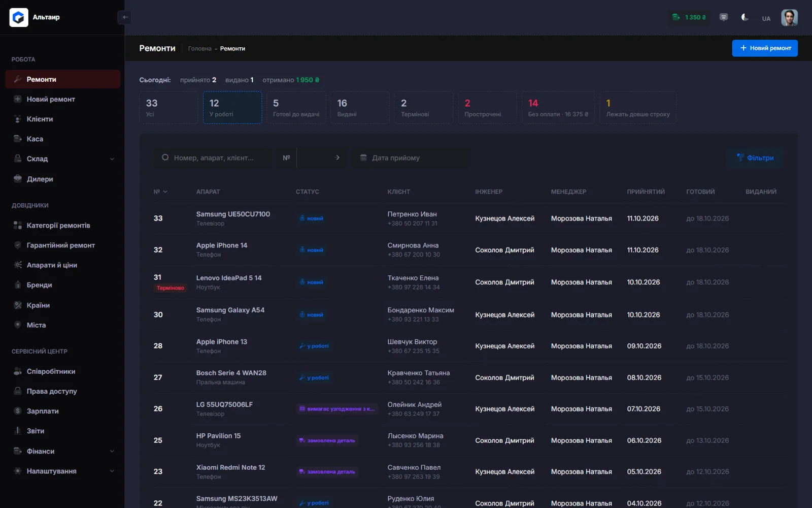Open Права доступу settings
The height and width of the screenshot is (508, 812).
pos(63,391)
